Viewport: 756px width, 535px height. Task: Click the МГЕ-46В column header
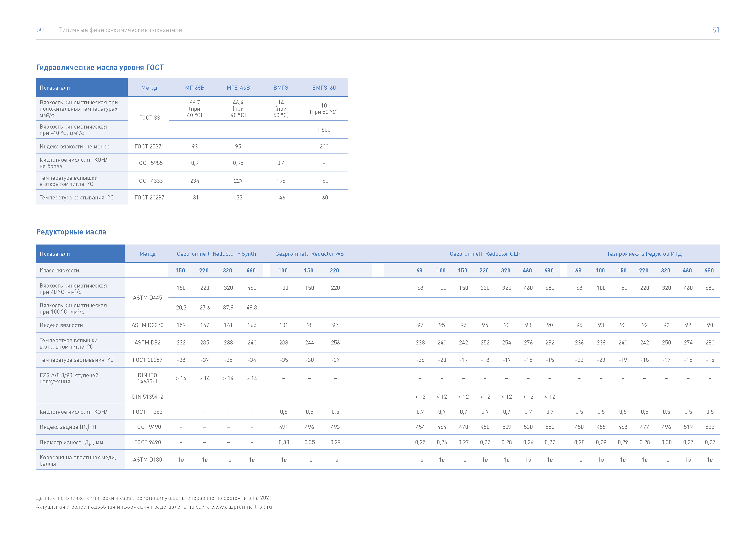(x=238, y=88)
